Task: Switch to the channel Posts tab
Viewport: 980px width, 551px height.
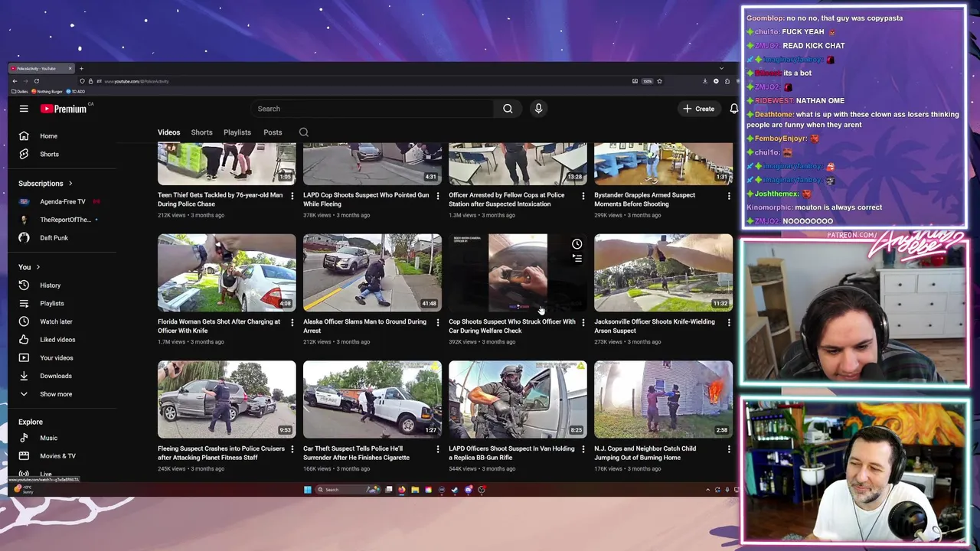Action: (x=273, y=132)
